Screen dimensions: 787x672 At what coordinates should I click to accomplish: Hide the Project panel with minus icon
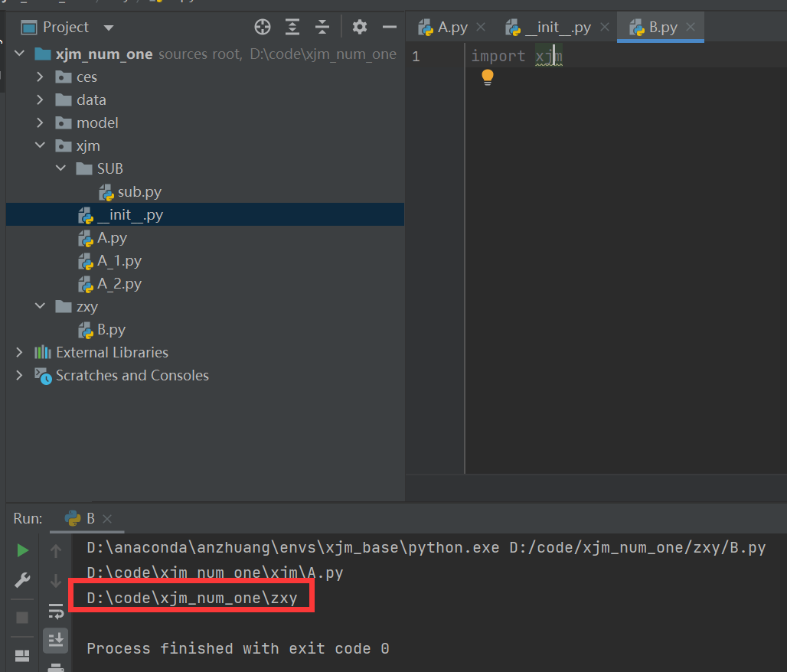tap(390, 27)
